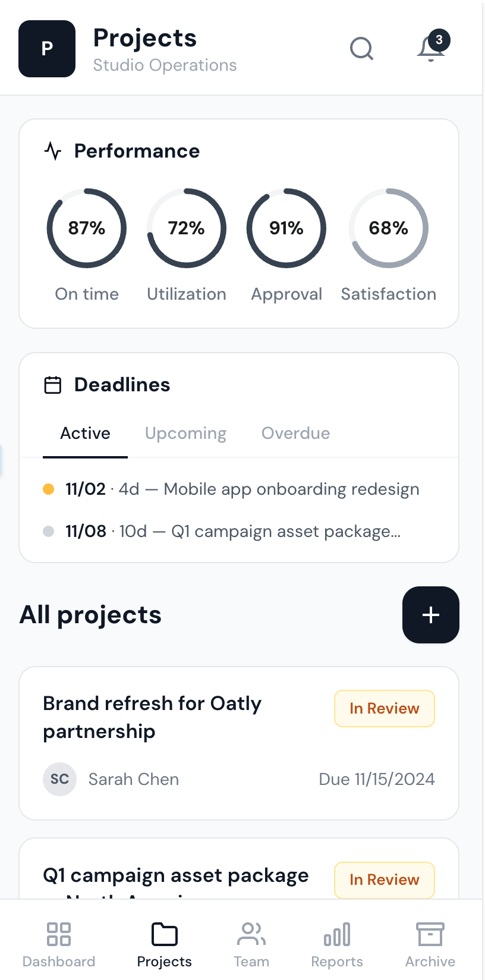Open Mobile app onboarding redesign deadline
The height and width of the screenshot is (980, 485).
(x=291, y=489)
